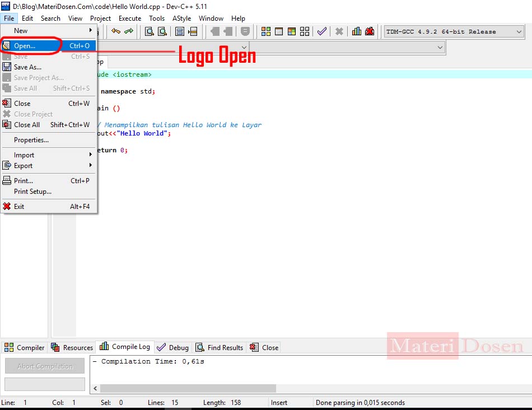Click the <iostream> include text in editor
The image size is (532, 410).
pos(132,74)
